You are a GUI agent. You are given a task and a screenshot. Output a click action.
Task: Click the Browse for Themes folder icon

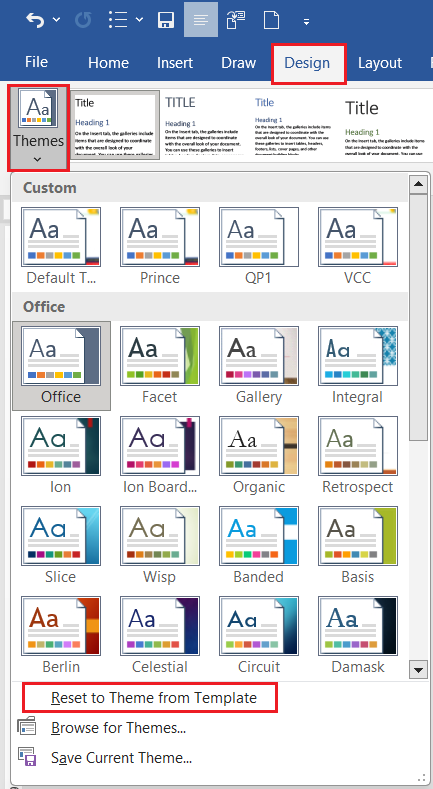[27, 728]
